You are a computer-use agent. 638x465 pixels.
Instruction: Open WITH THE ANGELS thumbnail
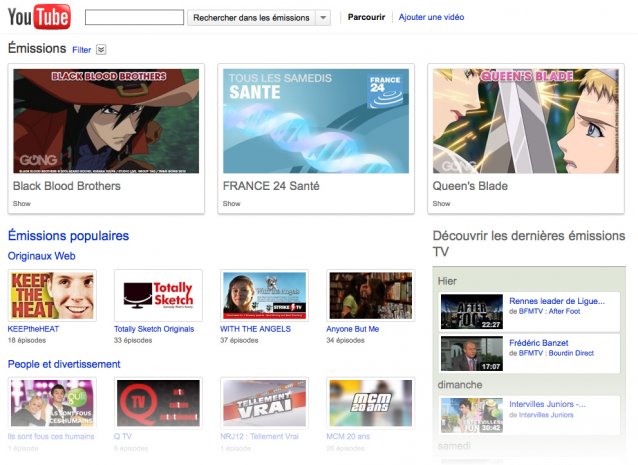point(264,295)
